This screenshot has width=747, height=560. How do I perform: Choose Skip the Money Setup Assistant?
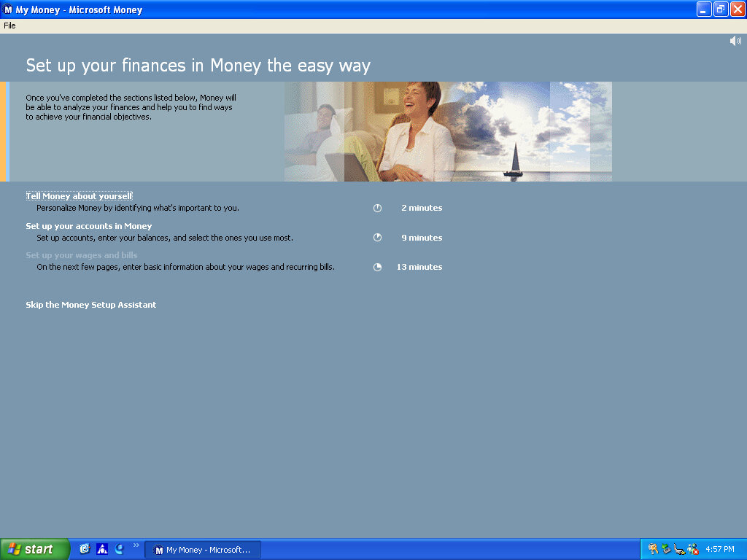(91, 305)
